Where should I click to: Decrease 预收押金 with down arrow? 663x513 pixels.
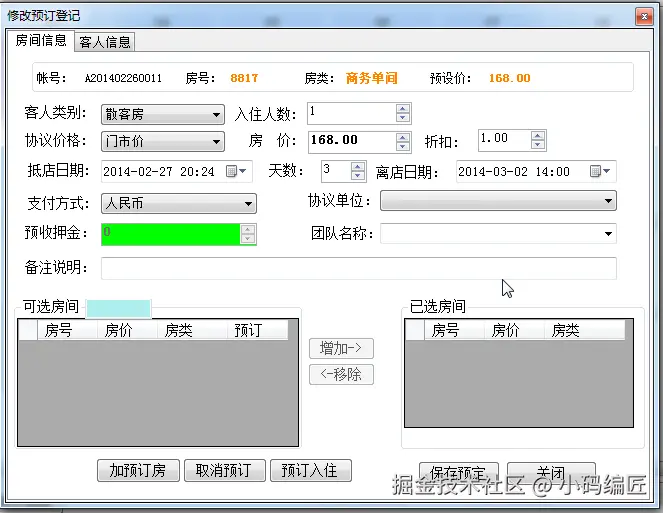248,239
